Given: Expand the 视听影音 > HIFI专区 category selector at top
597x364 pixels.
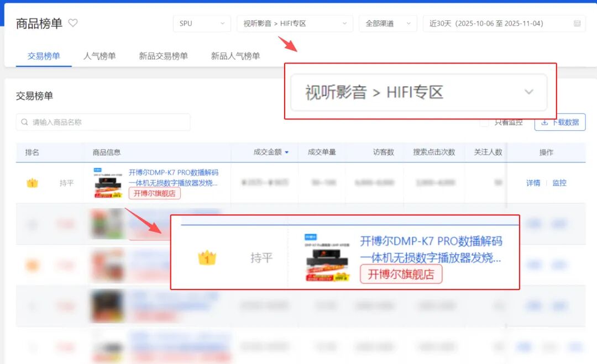Looking at the screenshot, I should 295,24.
